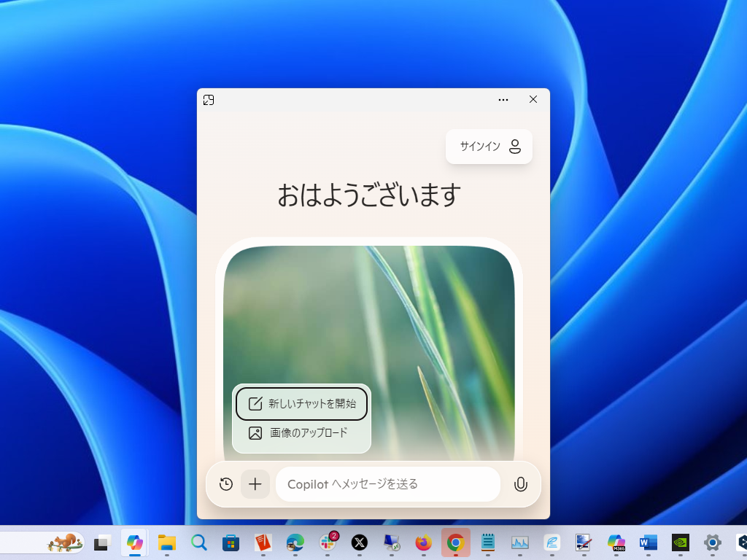Open the NVIDIA app from the taskbar
Screen dimensions: 747x560
679,543
